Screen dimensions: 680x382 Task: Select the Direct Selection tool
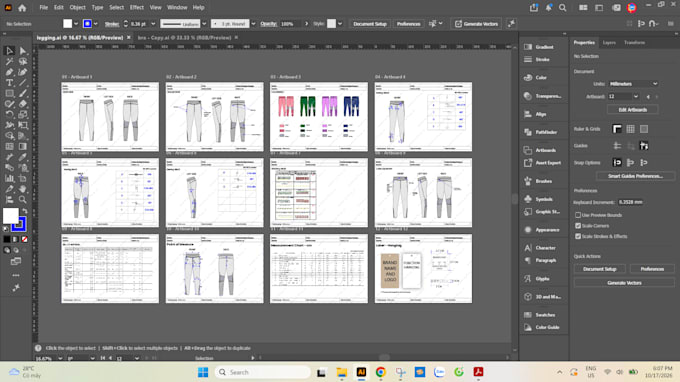[x=23, y=51]
